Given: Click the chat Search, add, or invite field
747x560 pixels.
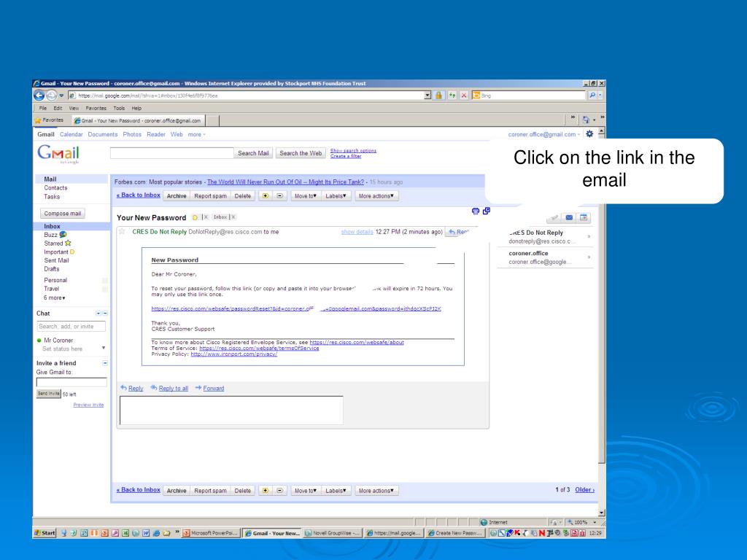Looking at the screenshot, I should click(x=71, y=326).
